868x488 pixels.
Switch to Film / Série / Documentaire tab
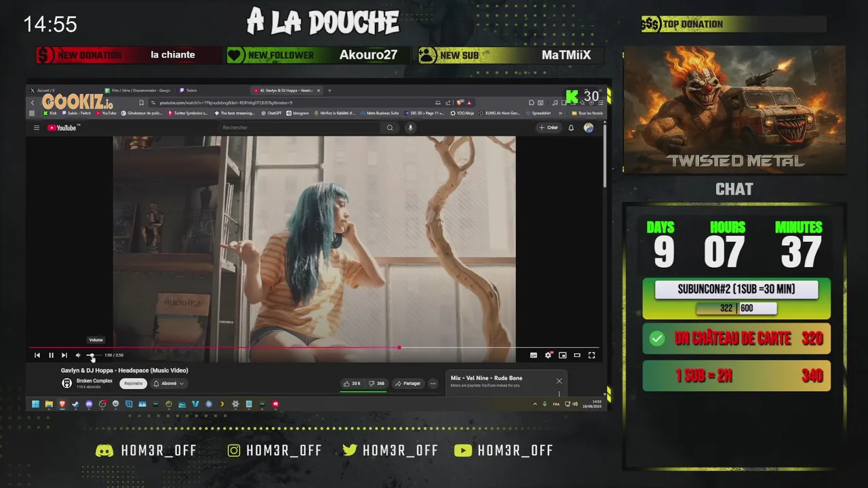(139, 90)
